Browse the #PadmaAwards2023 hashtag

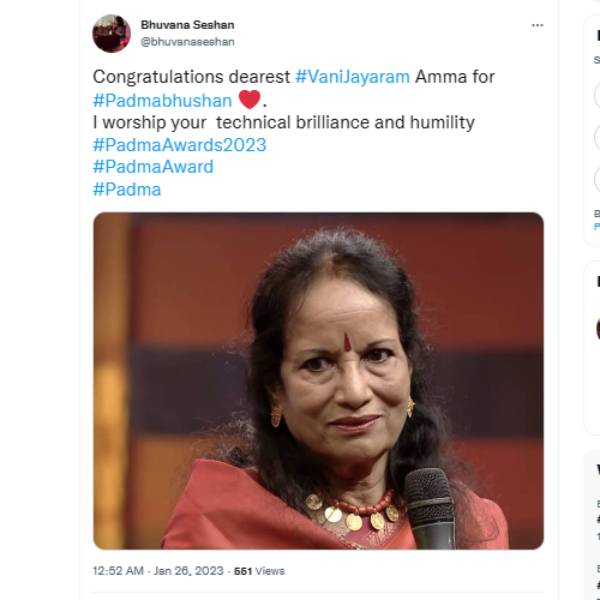pos(179,145)
